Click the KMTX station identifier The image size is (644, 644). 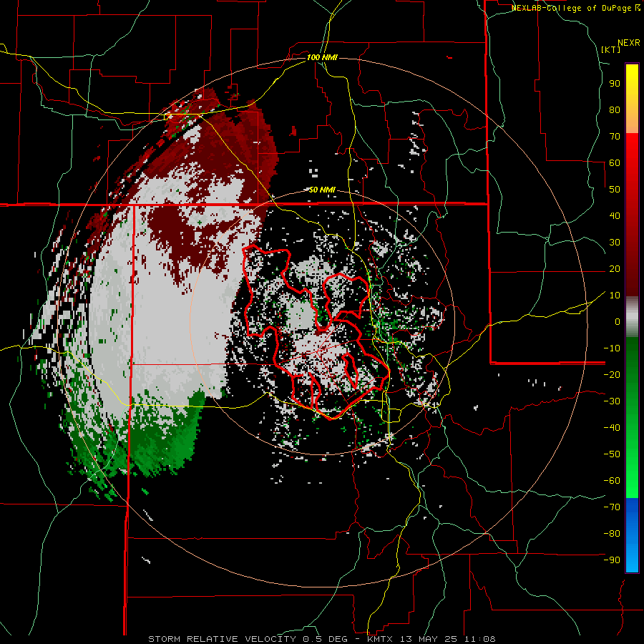pyautogui.click(x=381, y=639)
